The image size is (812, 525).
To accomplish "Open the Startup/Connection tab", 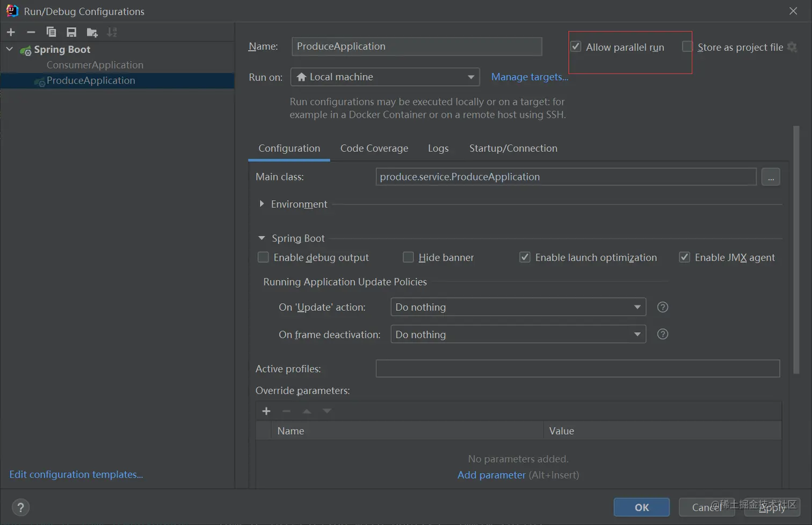I will tap(512, 148).
